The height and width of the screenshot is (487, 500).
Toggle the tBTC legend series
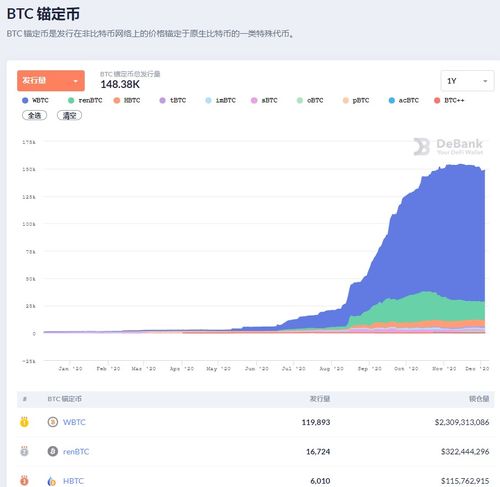click(x=173, y=100)
